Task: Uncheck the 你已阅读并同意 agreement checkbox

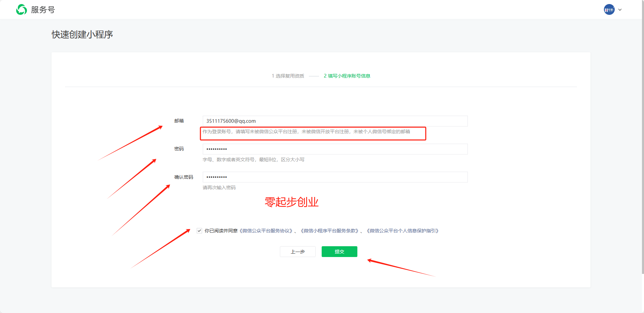Action: coord(199,230)
